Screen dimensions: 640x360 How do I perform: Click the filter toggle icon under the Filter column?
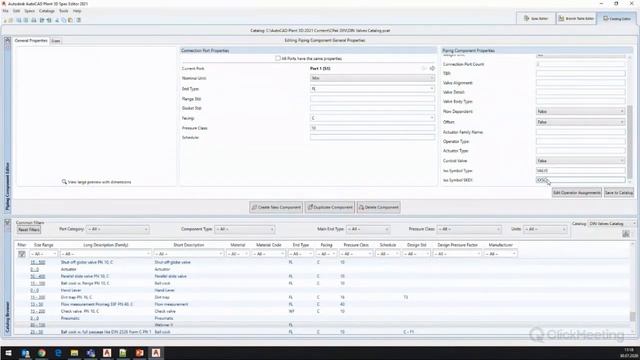pos(22,254)
